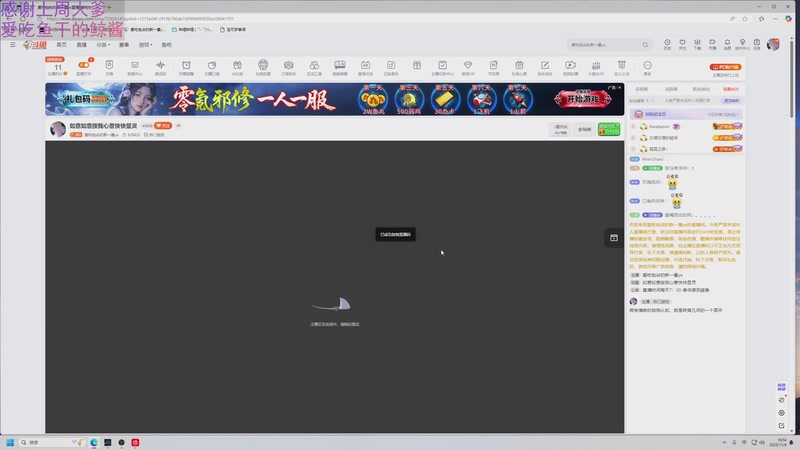Collapse the chat sidebar from the player edge
The image size is (800, 450).
coord(614,238)
